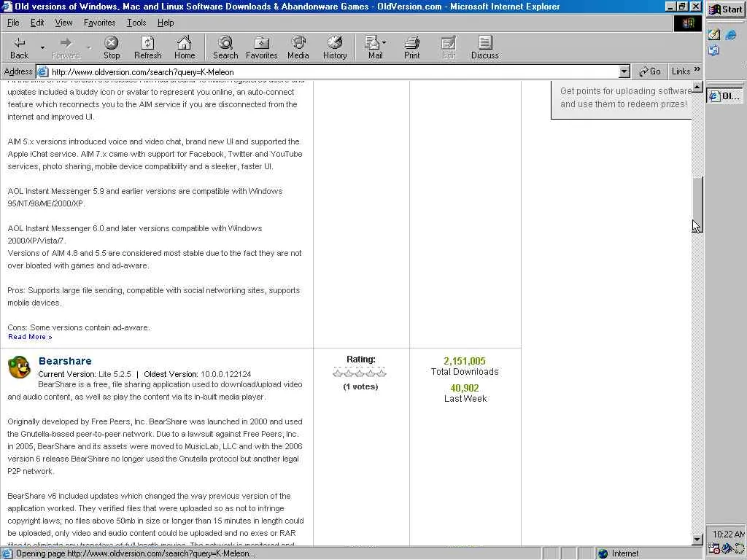Click the Start button
747x560 pixels.
point(726,9)
